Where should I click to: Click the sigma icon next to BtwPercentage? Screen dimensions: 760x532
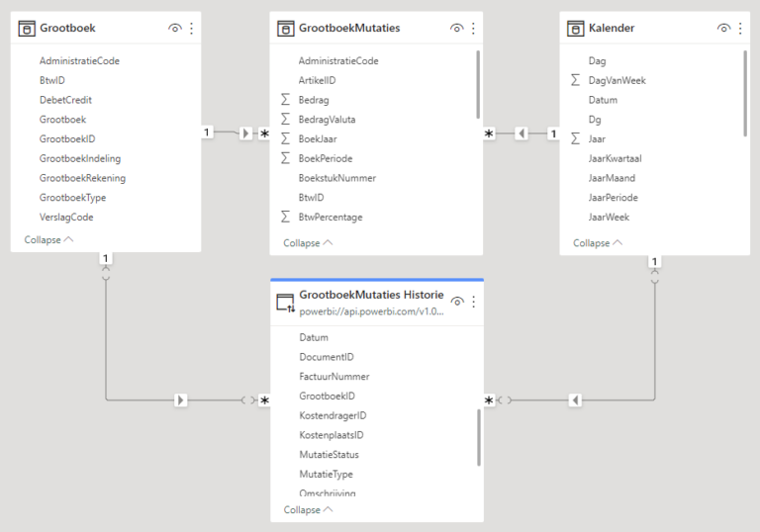[x=285, y=218]
